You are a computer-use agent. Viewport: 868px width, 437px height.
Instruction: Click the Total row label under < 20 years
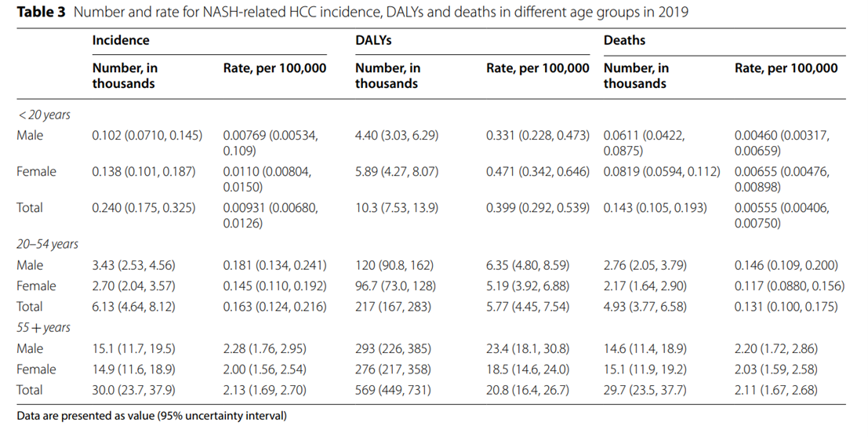coord(30,208)
